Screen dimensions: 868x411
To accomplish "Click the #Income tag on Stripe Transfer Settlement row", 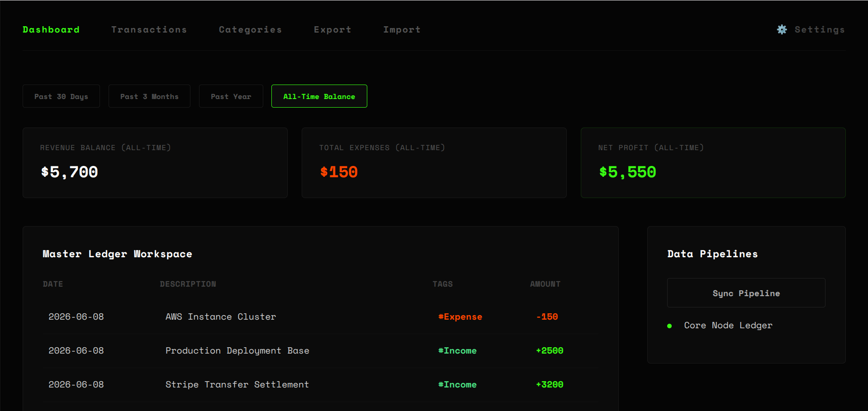I will click(457, 385).
